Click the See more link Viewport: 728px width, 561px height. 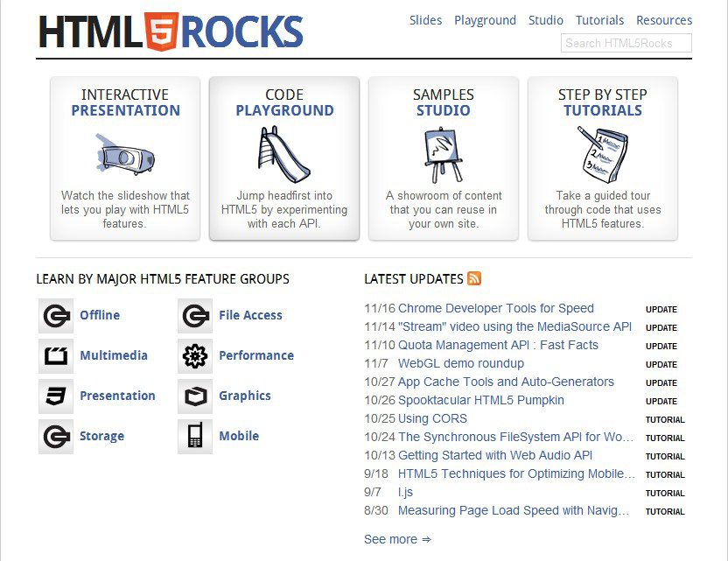pos(397,539)
